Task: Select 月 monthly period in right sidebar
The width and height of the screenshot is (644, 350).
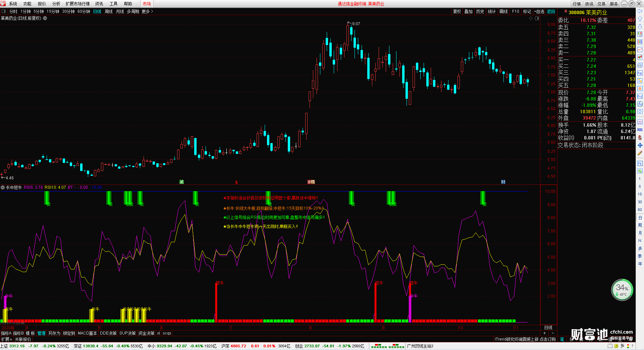Action: [x=640, y=233]
